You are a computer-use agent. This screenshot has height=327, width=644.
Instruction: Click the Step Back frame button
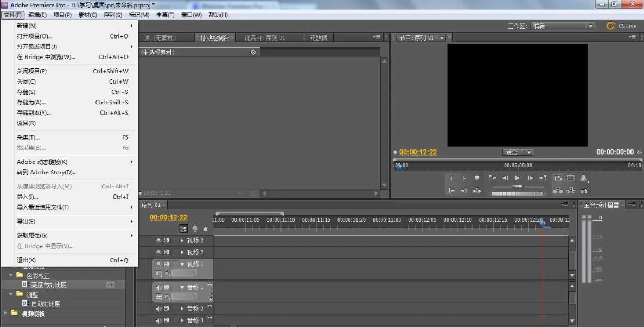tap(505, 178)
